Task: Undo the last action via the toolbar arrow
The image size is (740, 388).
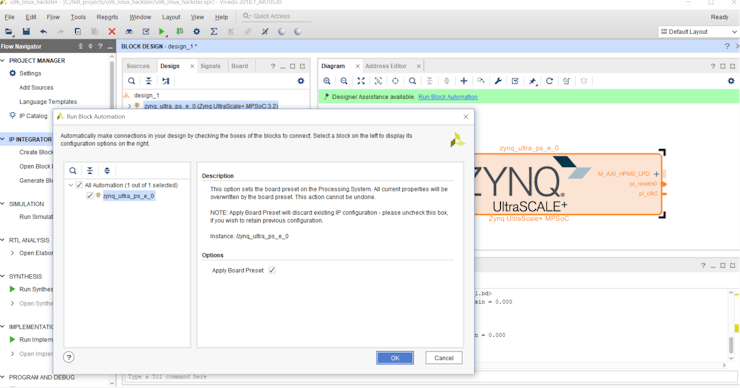Action: point(43,32)
